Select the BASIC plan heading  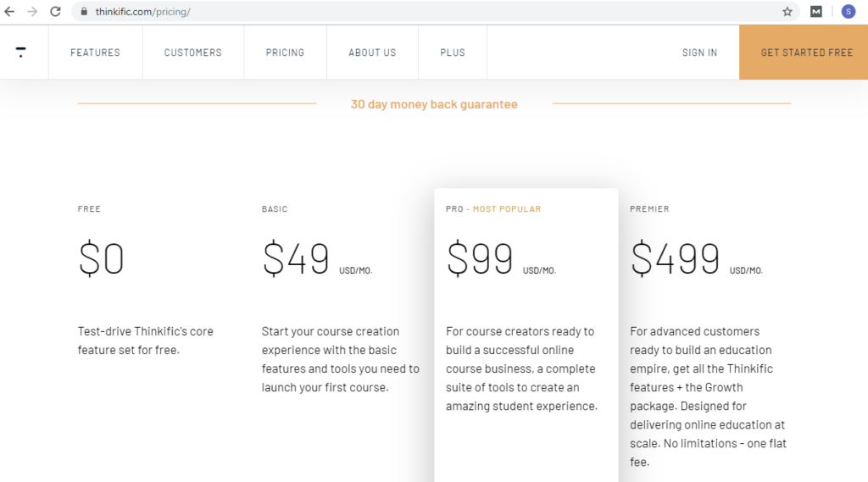[275, 209]
